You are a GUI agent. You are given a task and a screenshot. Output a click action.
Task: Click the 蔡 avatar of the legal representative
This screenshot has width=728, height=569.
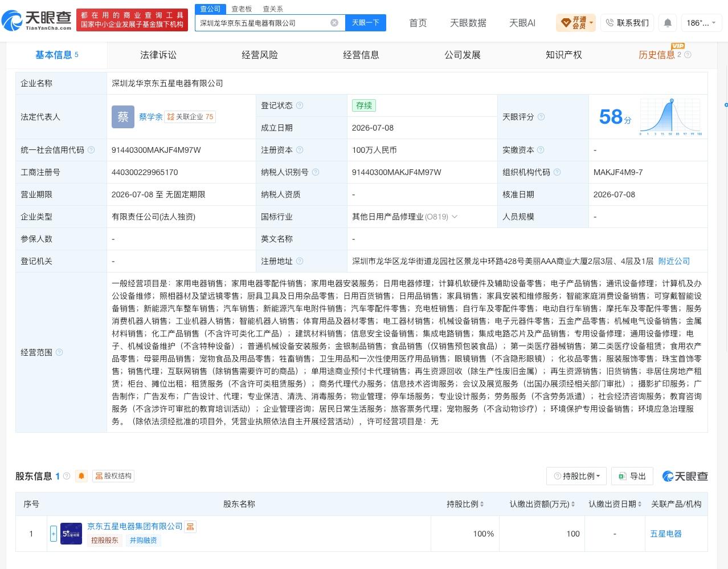(x=123, y=117)
